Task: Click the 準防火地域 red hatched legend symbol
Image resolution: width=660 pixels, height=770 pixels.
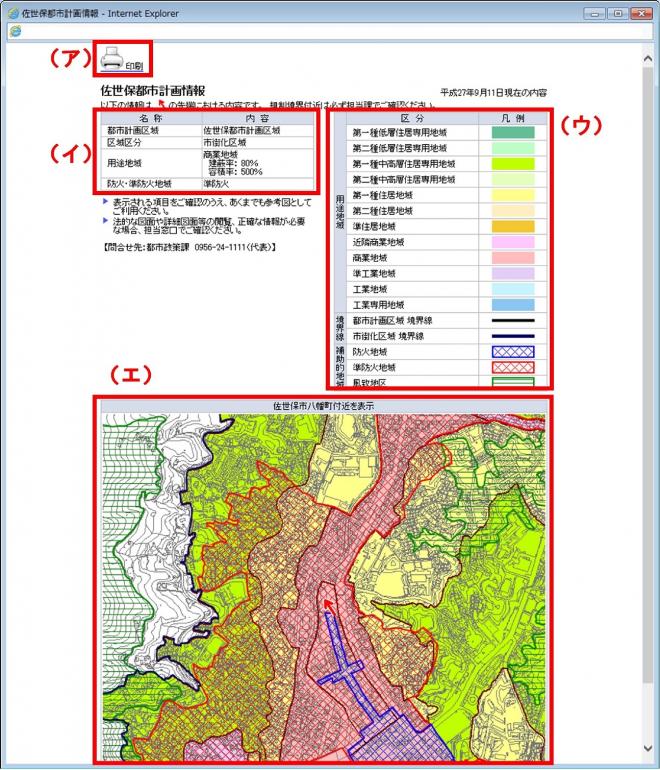Action: pos(512,367)
